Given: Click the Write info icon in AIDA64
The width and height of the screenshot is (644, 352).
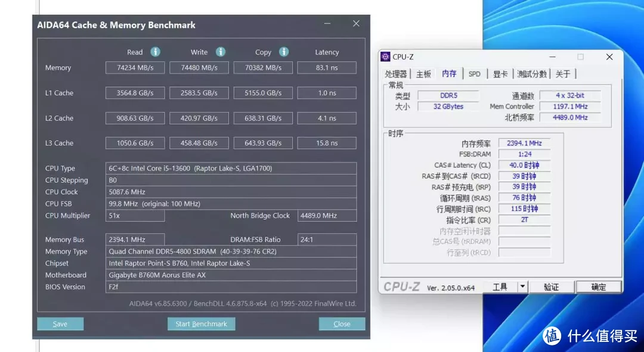Looking at the screenshot, I should point(221,52).
